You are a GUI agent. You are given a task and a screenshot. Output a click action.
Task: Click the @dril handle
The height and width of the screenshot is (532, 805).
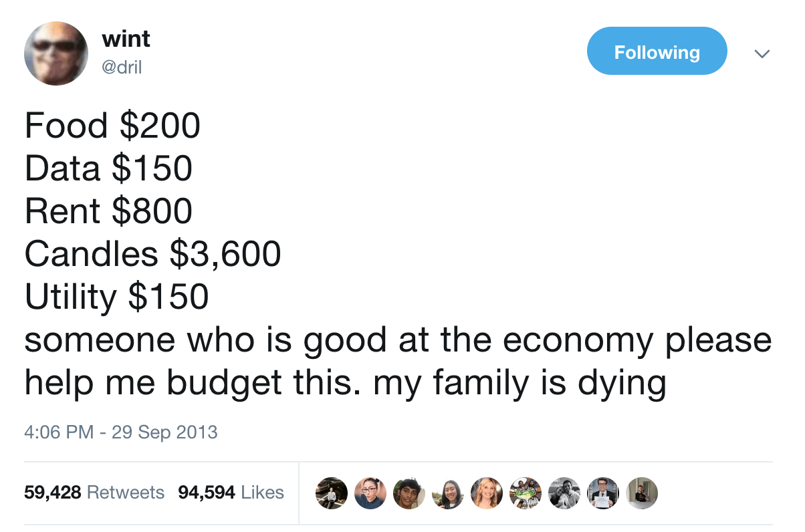(122, 68)
